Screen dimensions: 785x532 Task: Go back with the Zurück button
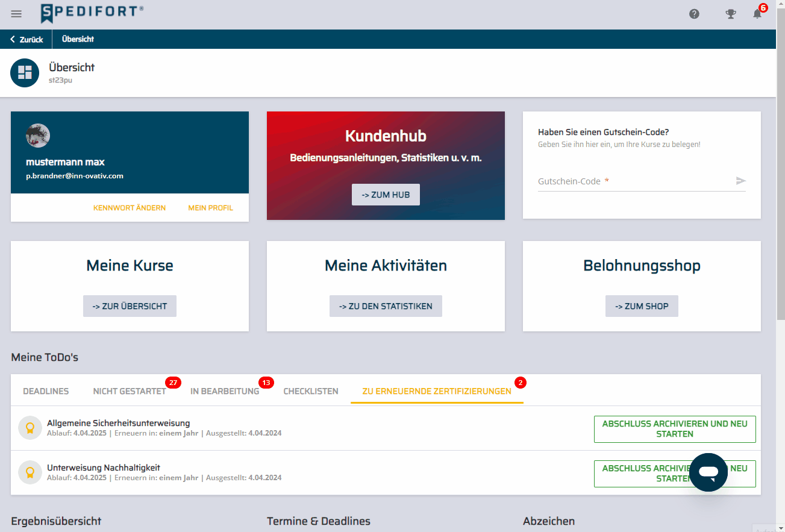[27, 39]
